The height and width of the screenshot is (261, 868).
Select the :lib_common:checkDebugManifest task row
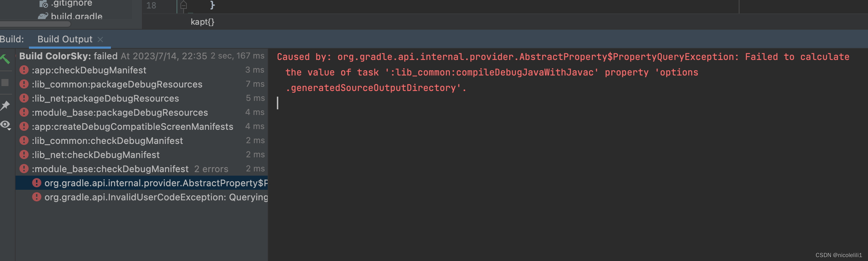[108, 140]
